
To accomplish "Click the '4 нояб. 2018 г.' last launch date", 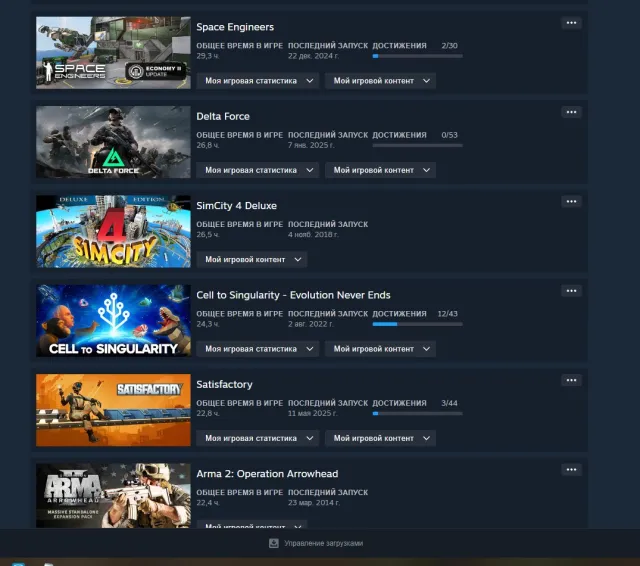I will click(x=313, y=235).
